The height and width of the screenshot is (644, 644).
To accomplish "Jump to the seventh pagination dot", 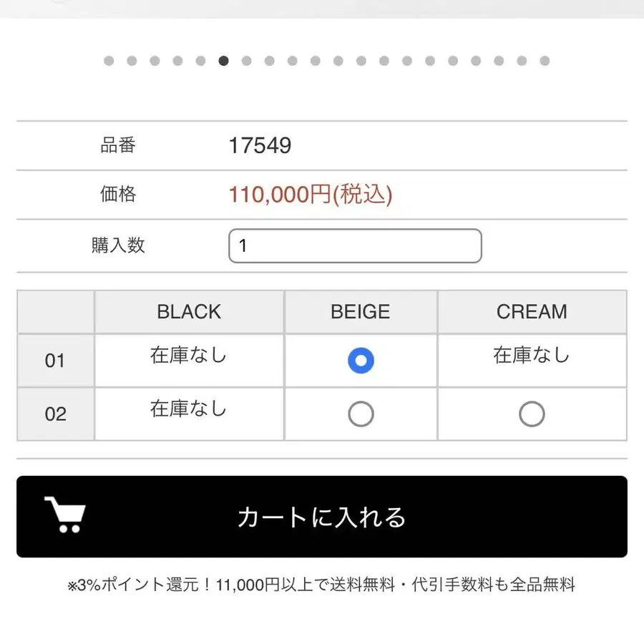I will [x=246, y=61].
